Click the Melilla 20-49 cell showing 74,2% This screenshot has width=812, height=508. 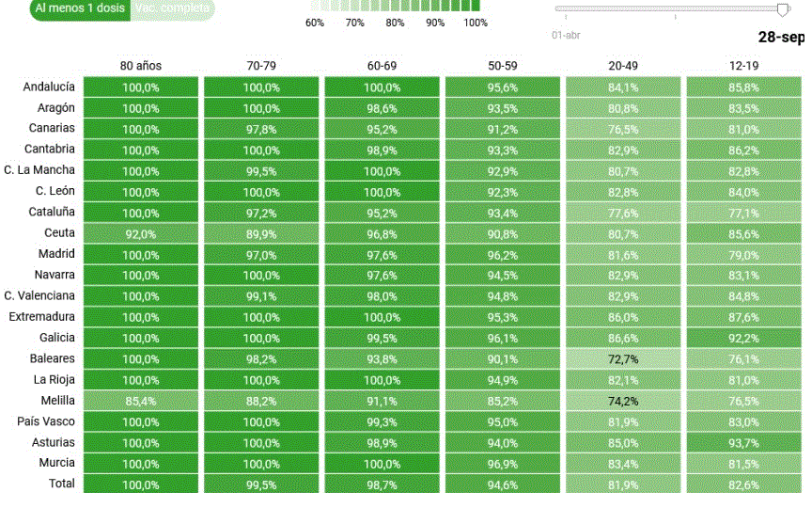(x=623, y=401)
